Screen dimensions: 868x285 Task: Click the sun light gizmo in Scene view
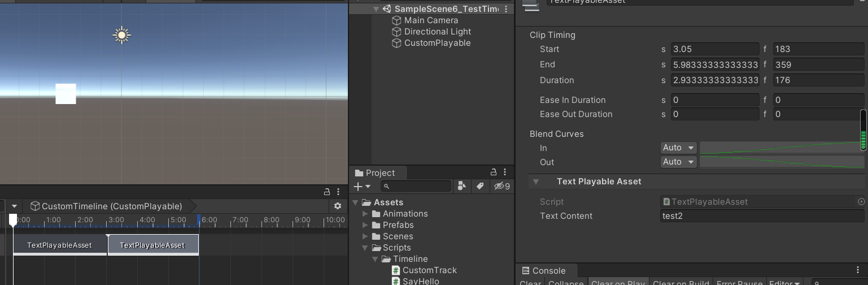(x=121, y=35)
